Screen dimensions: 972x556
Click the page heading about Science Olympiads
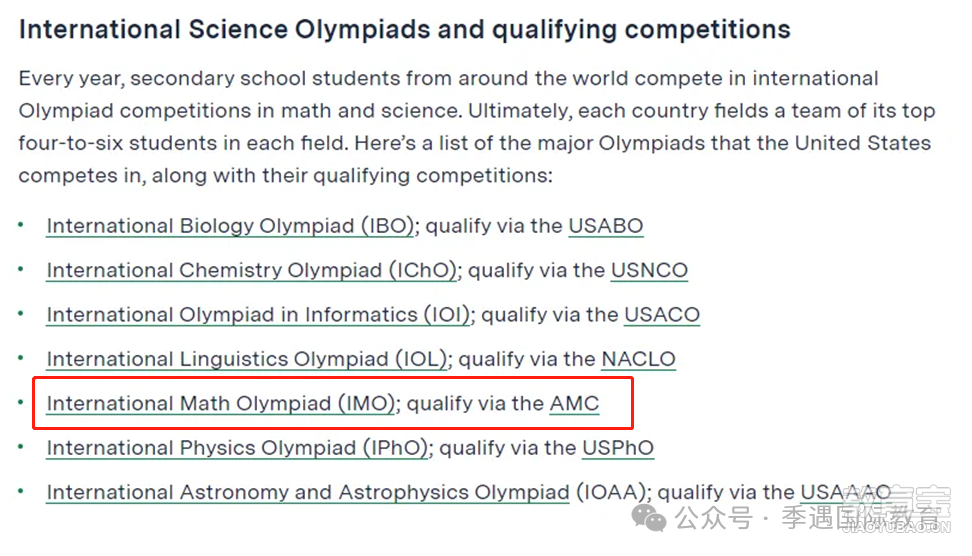[404, 30]
